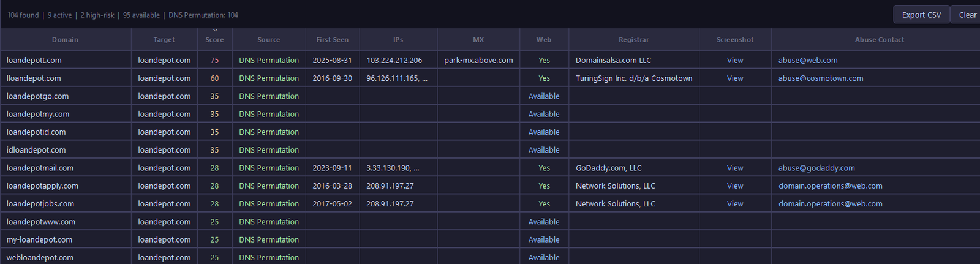The height and width of the screenshot is (264, 980).
Task: Click the Source column header
Action: 269,39
